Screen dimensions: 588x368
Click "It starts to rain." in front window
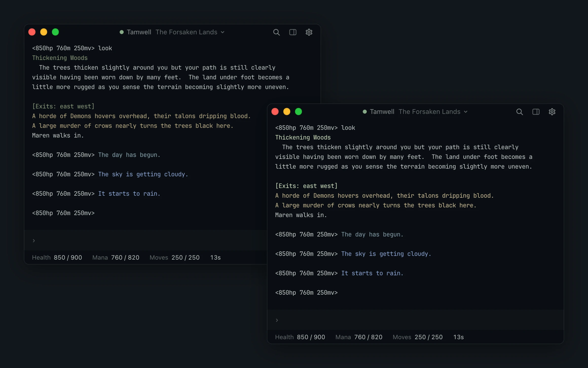coord(372,273)
